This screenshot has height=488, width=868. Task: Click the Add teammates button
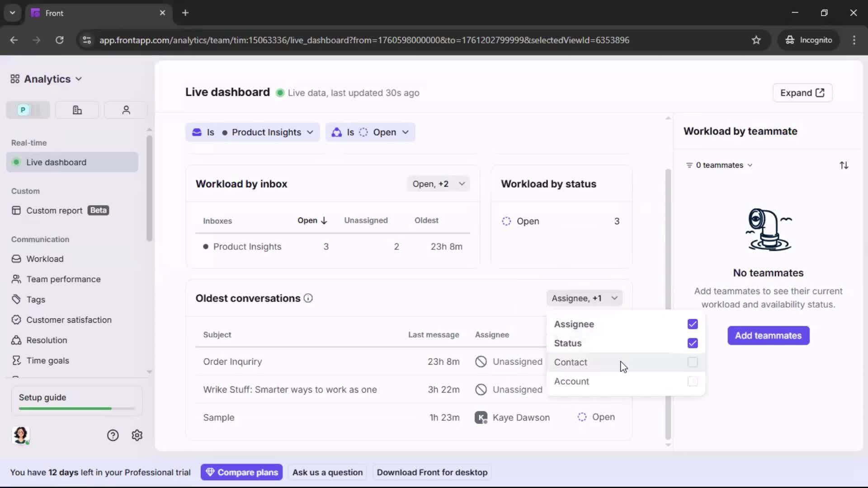[x=768, y=336]
